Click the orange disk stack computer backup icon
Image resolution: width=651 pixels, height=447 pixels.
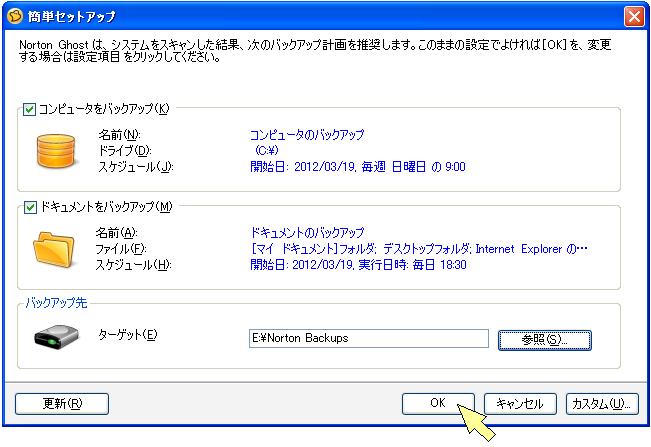pyautogui.click(x=56, y=151)
